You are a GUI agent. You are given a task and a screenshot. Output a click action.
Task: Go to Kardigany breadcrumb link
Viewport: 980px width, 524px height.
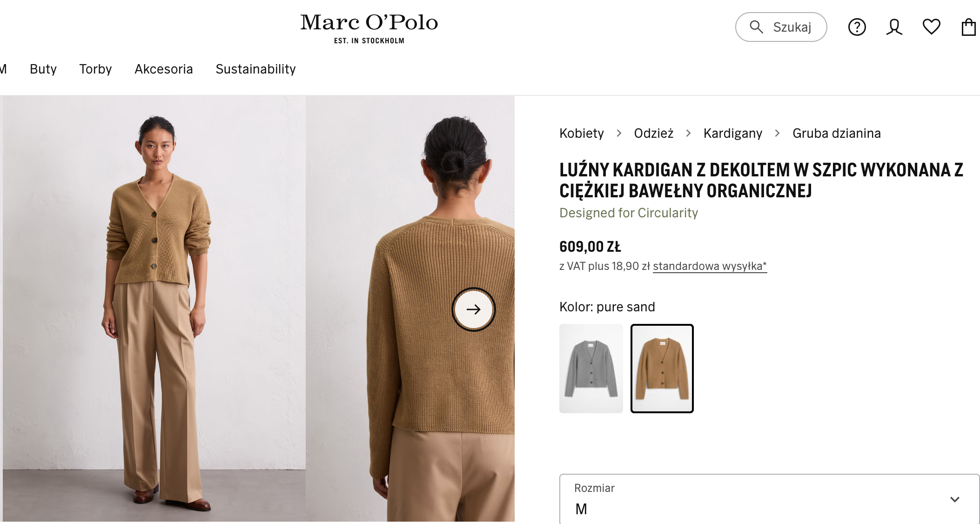tap(733, 133)
